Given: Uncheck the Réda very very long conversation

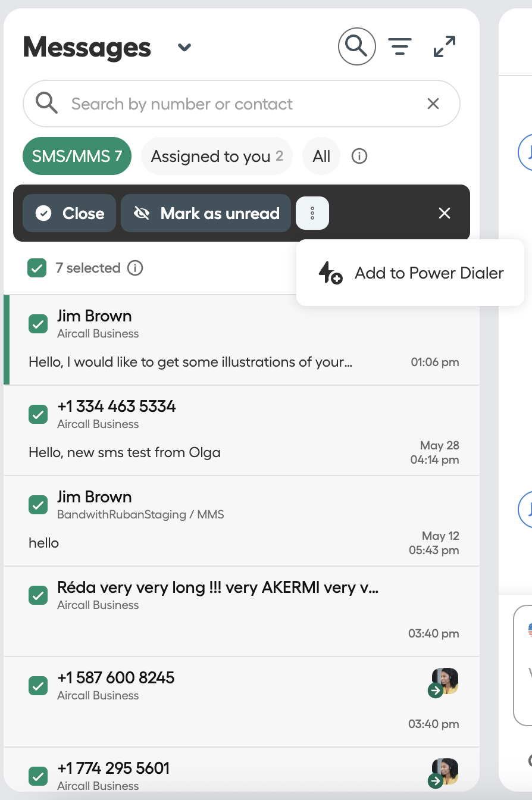Looking at the screenshot, I should coord(38,596).
